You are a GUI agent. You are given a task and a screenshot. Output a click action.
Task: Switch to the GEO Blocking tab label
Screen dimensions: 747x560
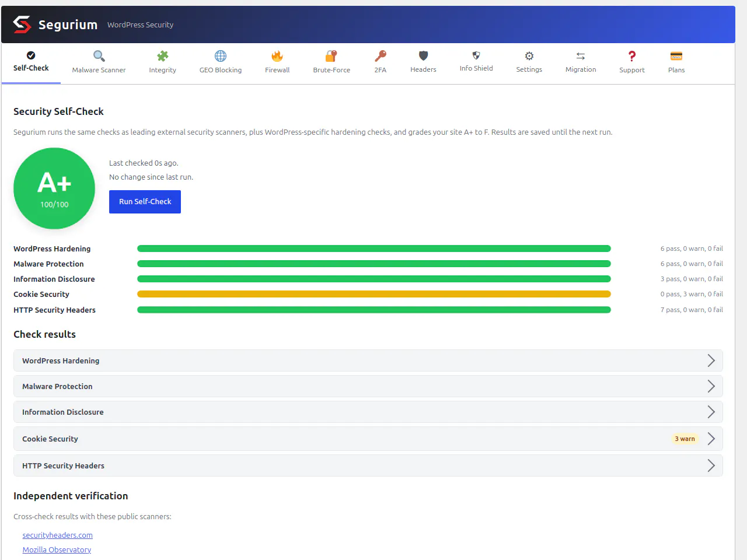[x=221, y=70]
